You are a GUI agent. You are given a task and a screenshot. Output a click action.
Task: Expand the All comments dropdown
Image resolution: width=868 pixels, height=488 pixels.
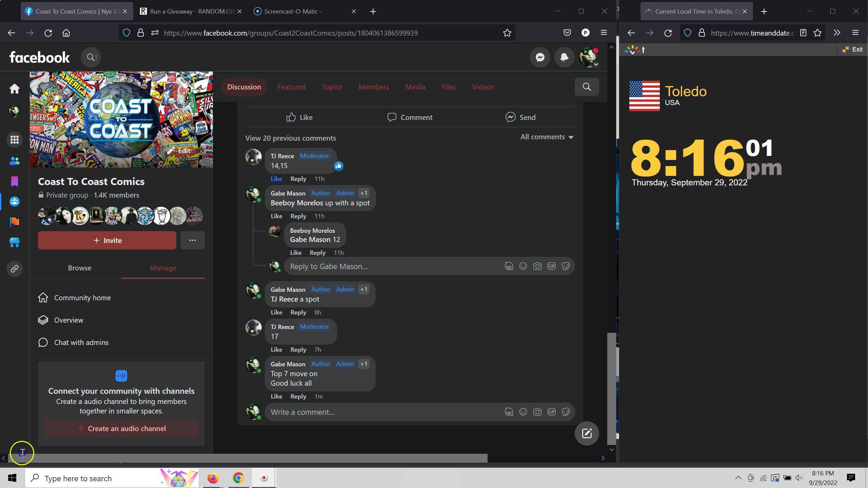click(x=547, y=137)
